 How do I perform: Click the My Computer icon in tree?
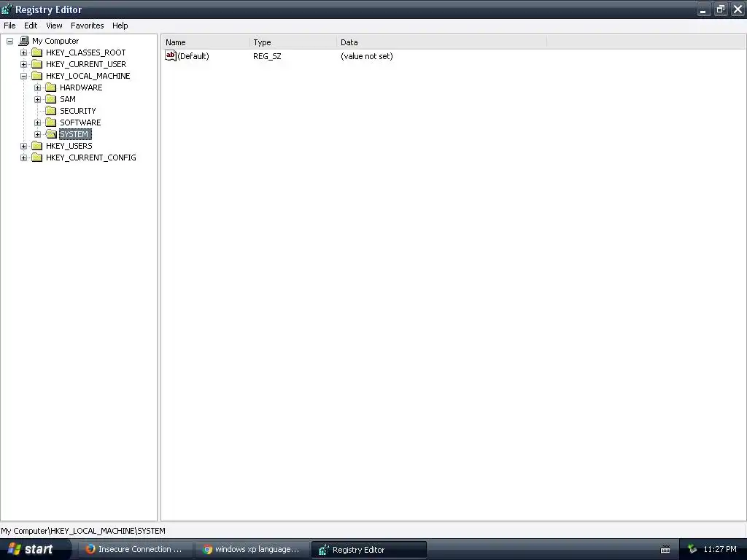tap(24, 41)
